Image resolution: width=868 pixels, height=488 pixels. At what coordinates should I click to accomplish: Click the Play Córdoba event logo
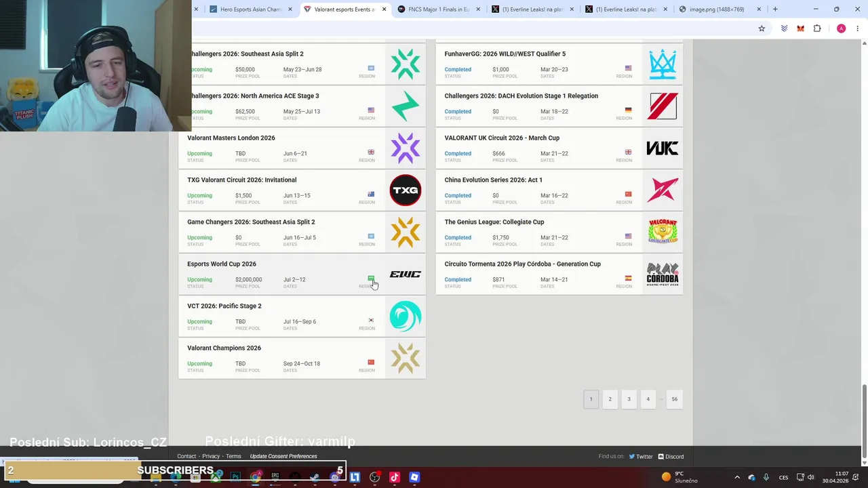[x=663, y=274]
